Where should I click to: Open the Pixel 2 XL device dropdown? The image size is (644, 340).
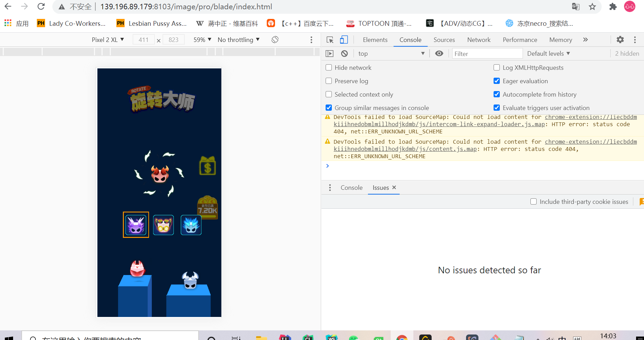point(108,39)
